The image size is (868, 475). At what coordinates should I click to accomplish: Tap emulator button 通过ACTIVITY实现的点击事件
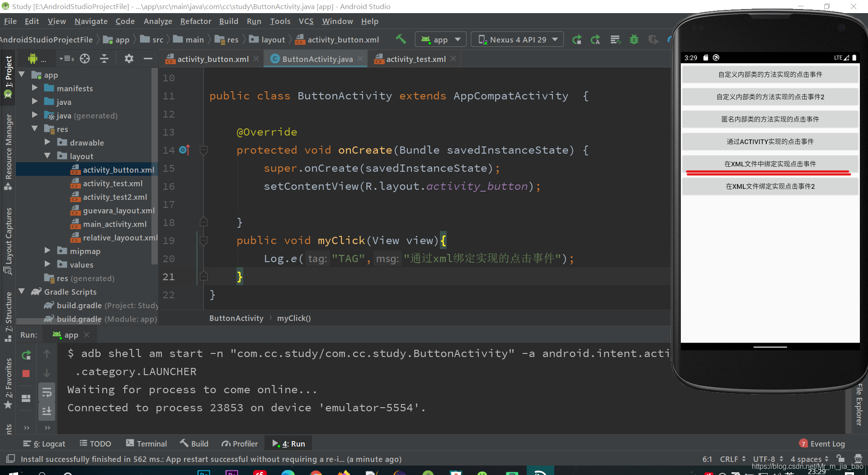770,141
